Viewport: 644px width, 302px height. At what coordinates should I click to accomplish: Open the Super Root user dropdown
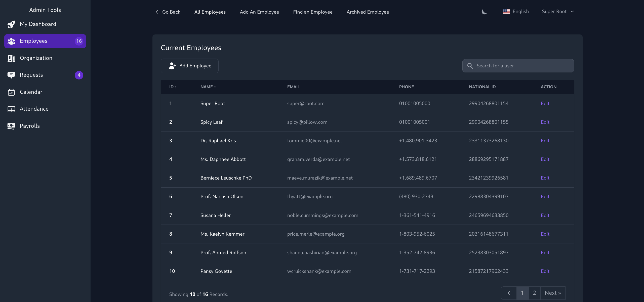click(x=558, y=12)
